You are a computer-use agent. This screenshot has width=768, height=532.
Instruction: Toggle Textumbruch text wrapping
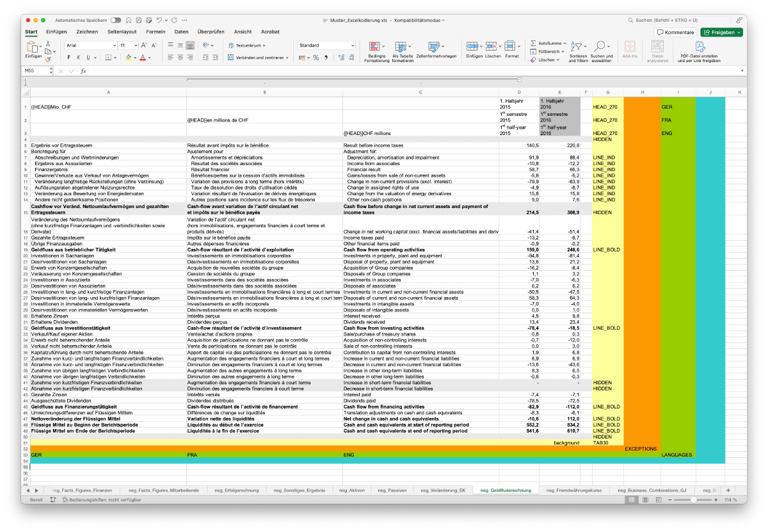[248, 45]
